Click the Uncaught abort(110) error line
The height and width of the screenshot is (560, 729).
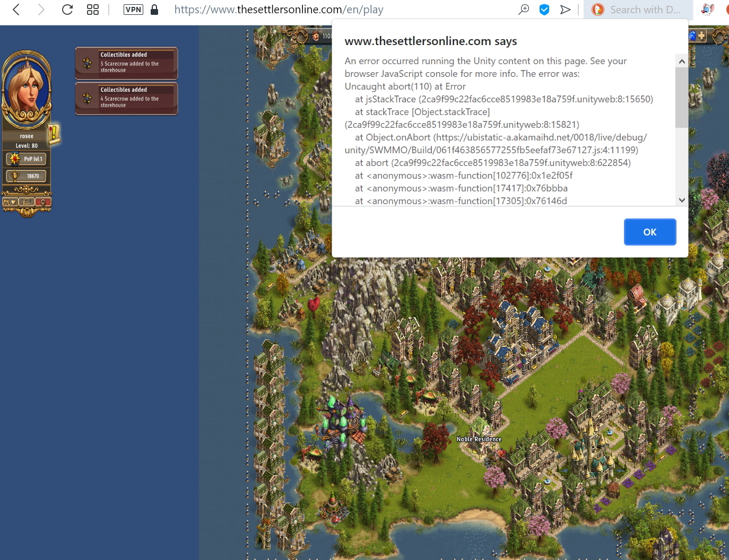tap(405, 86)
